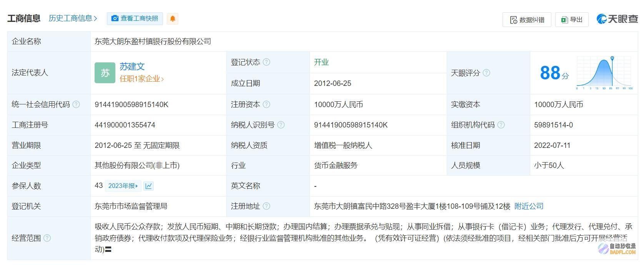Select 东莞市市场监督管理局 value
Screen dimensions: 644x265
[x=131, y=206]
